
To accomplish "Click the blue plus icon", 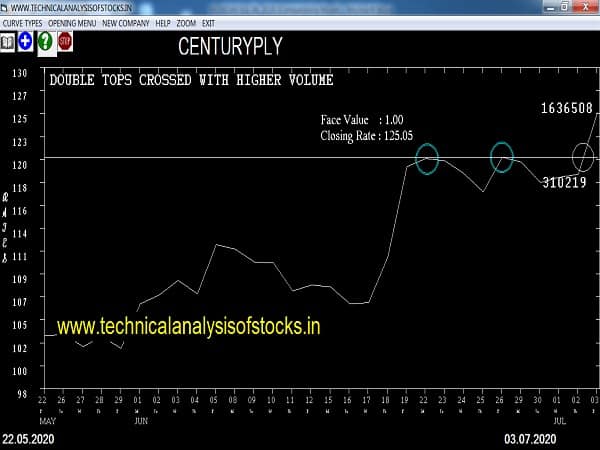I will pyautogui.click(x=25, y=41).
